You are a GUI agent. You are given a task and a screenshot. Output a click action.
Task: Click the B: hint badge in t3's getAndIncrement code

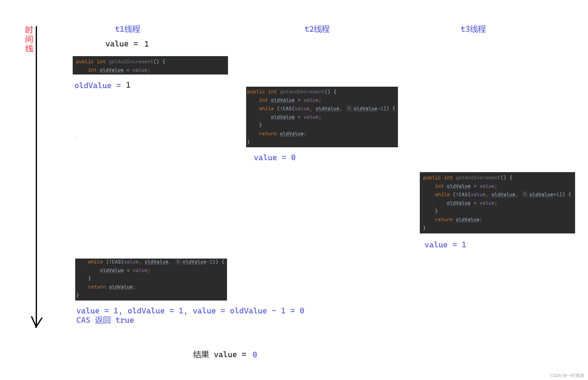525,194
